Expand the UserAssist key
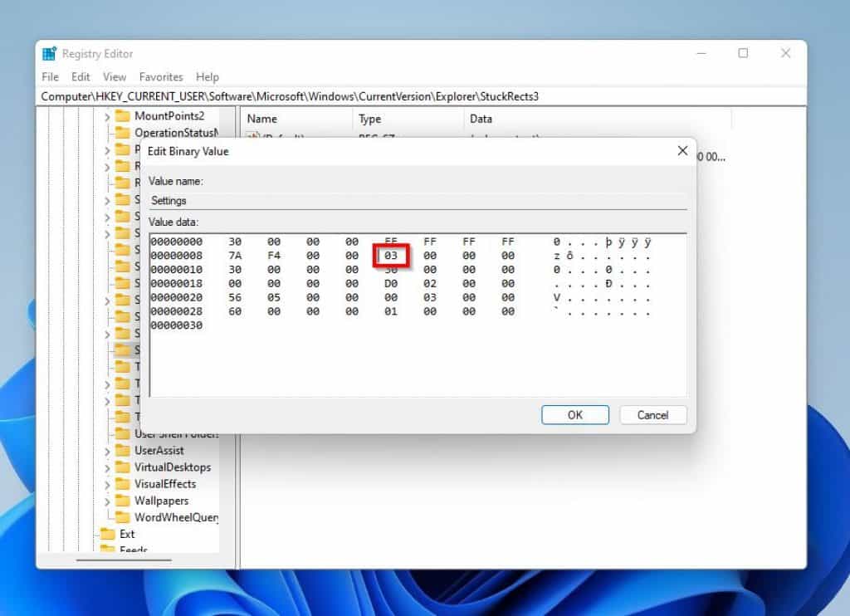This screenshot has height=616, width=850. tap(107, 451)
